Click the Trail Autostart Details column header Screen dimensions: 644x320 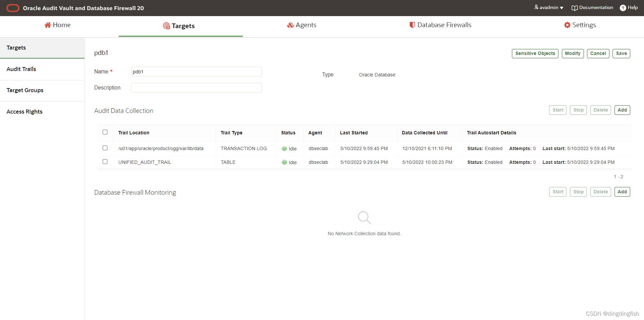(491, 133)
